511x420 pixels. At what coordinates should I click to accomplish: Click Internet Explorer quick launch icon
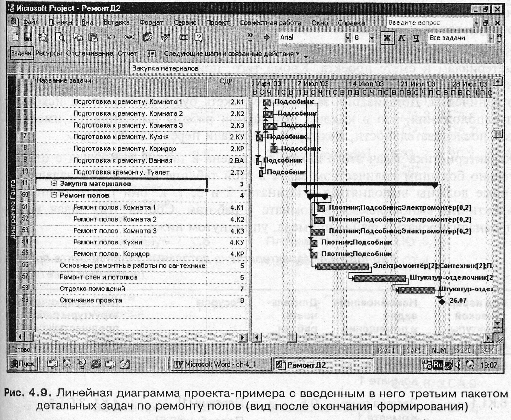95,364
